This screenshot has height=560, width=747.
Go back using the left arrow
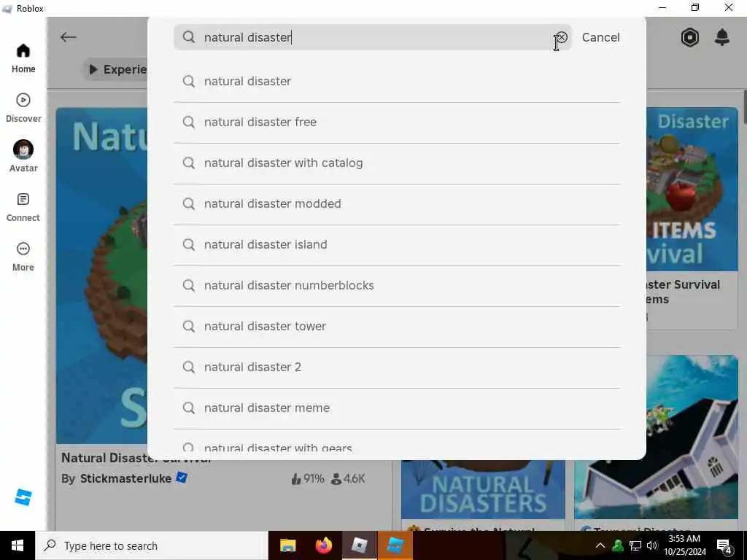pos(68,37)
